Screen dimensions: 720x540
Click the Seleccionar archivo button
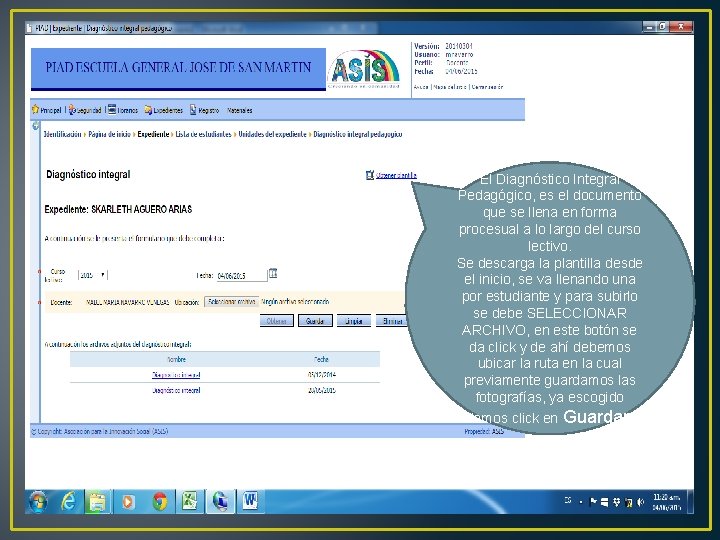click(231, 302)
